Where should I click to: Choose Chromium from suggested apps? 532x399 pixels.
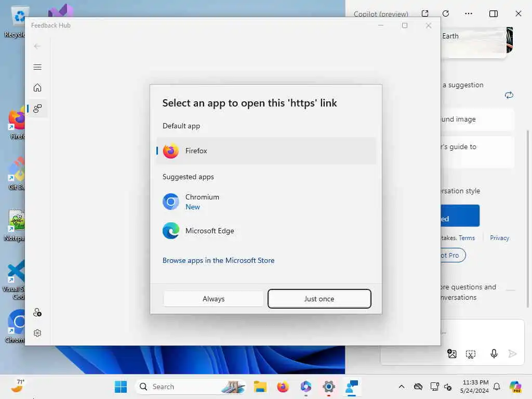(x=266, y=202)
